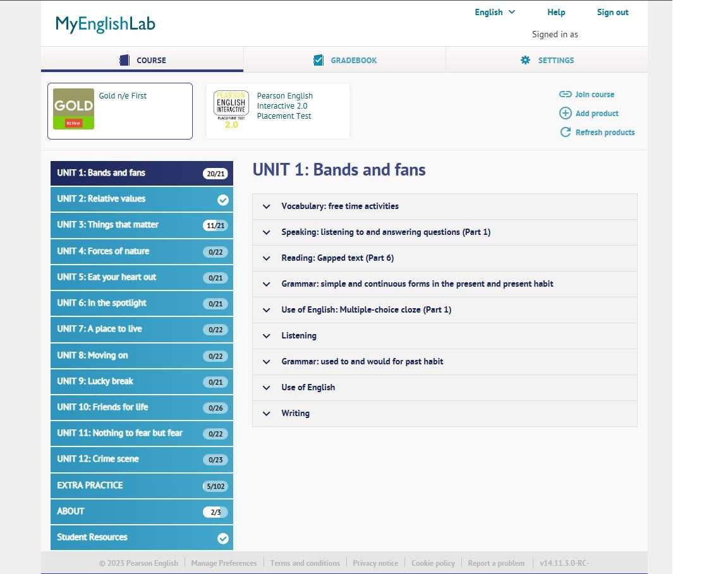The width and height of the screenshot is (728, 574).
Task: Open UNIT 11: Nothing to fear but fear
Action: pos(142,434)
